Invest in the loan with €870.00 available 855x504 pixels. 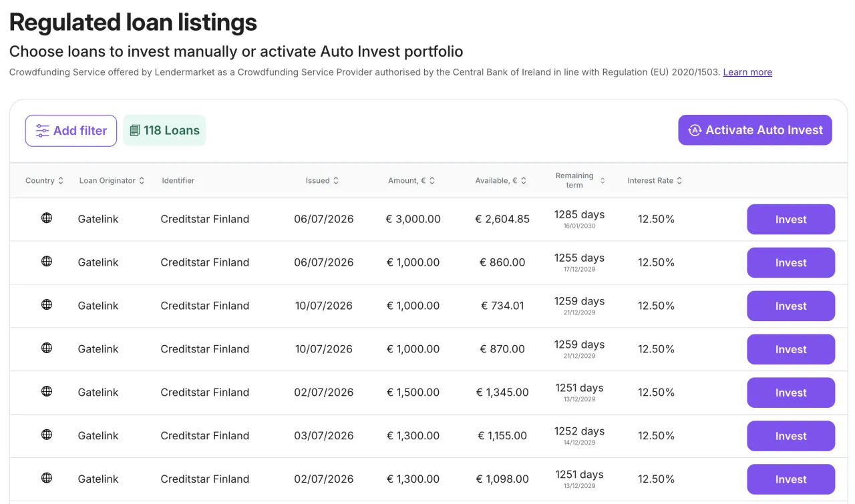pyautogui.click(x=791, y=350)
